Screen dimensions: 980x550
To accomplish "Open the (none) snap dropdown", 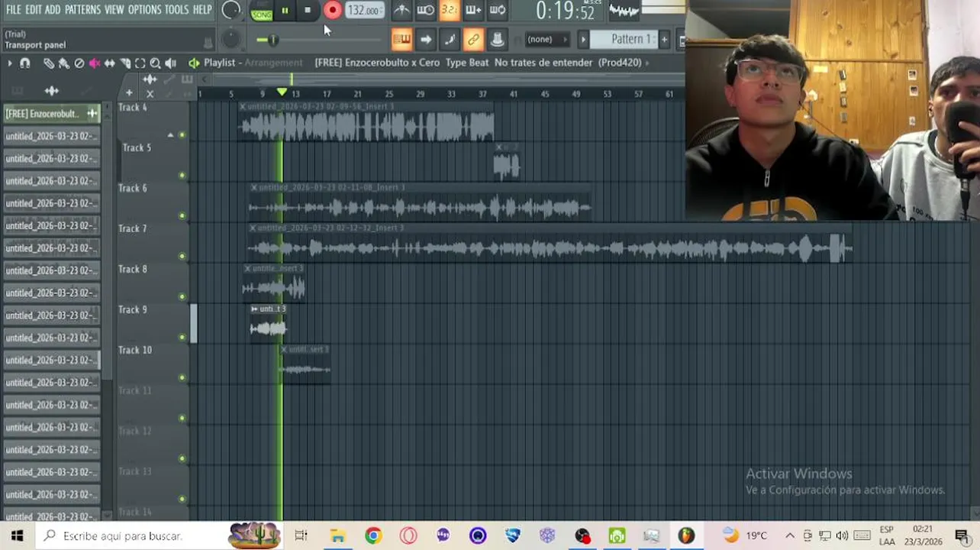I will click(x=546, y=39).
